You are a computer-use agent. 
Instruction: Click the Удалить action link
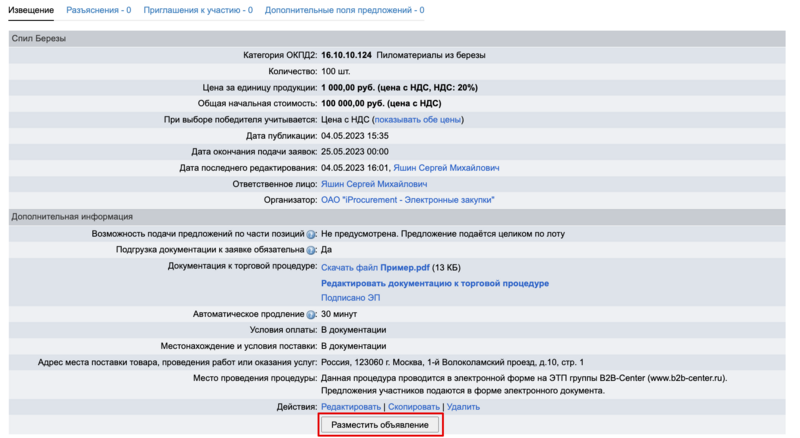pos(463,407)
